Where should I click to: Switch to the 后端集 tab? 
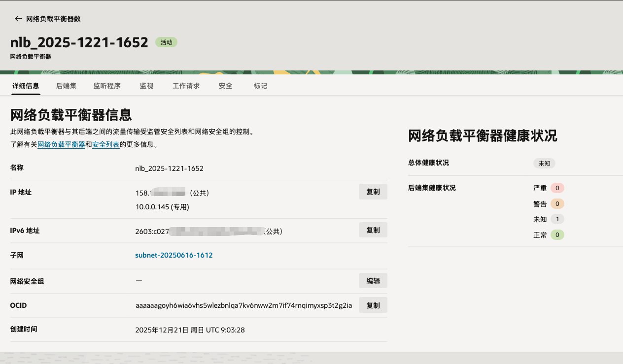coord(66,86)
